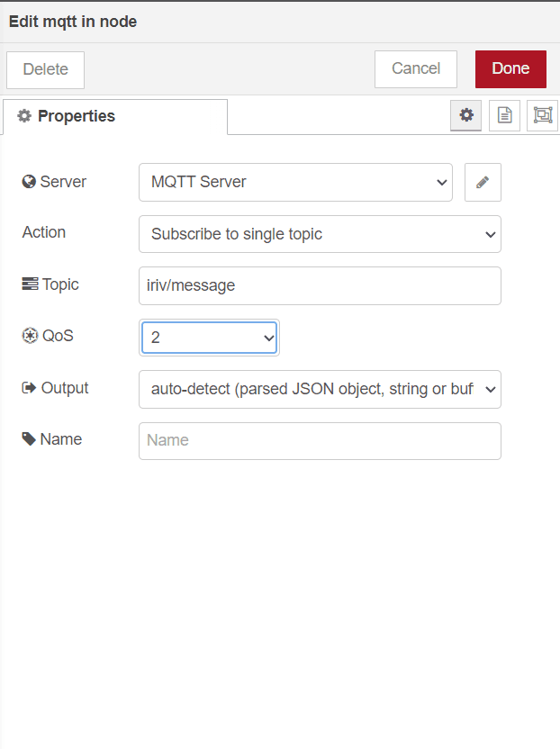Open the MQTT Server dropdown
560x749 pixels.
tap(295, 182)
